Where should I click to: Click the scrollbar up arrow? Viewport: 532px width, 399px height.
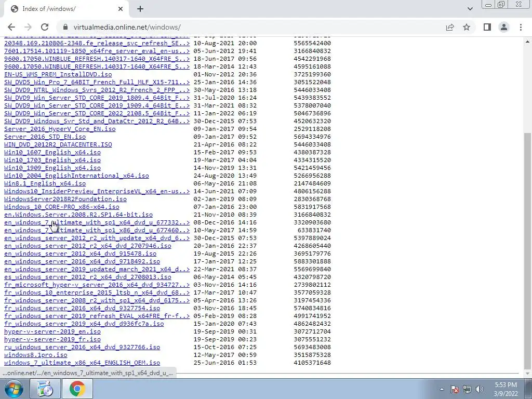[x=527, y=42]
